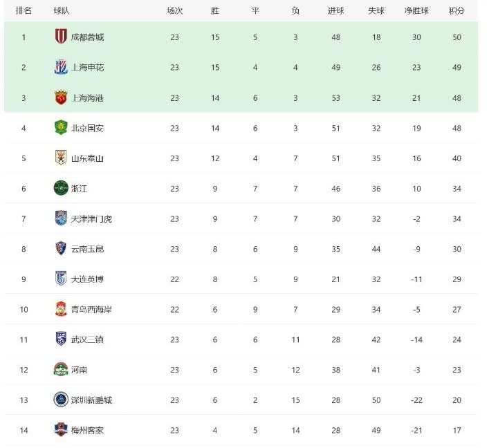Click the 排名 column header

(24, 11)
